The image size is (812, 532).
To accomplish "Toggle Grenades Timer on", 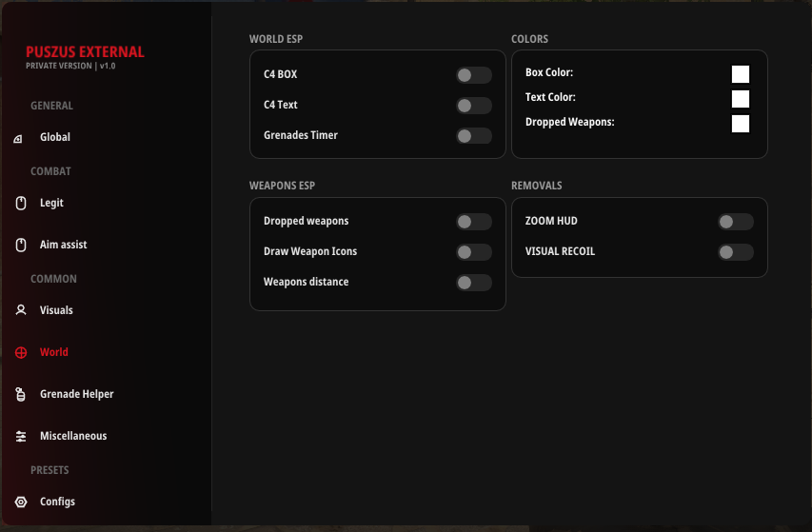I will pyautogui.click(x=474, y=136).
